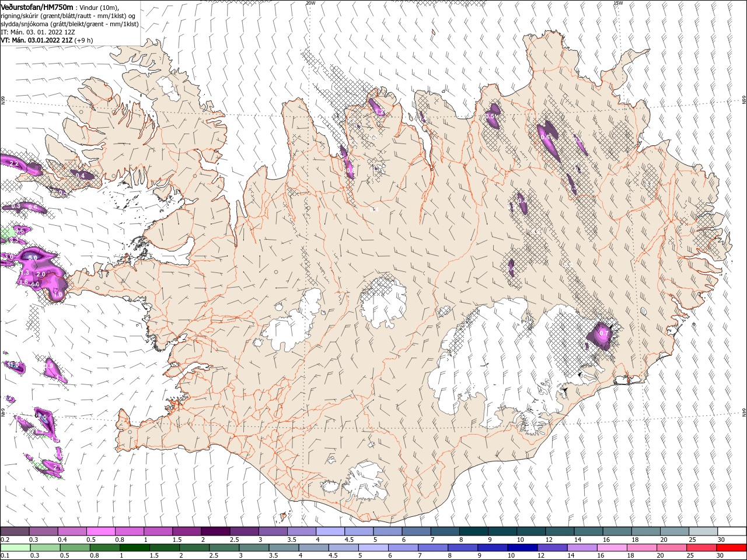The width and height of the screenshot is (747, 560).
Task: Pick the pale grey swatch labeled 25
Action: pyautogui.click(x=703, y=531)
